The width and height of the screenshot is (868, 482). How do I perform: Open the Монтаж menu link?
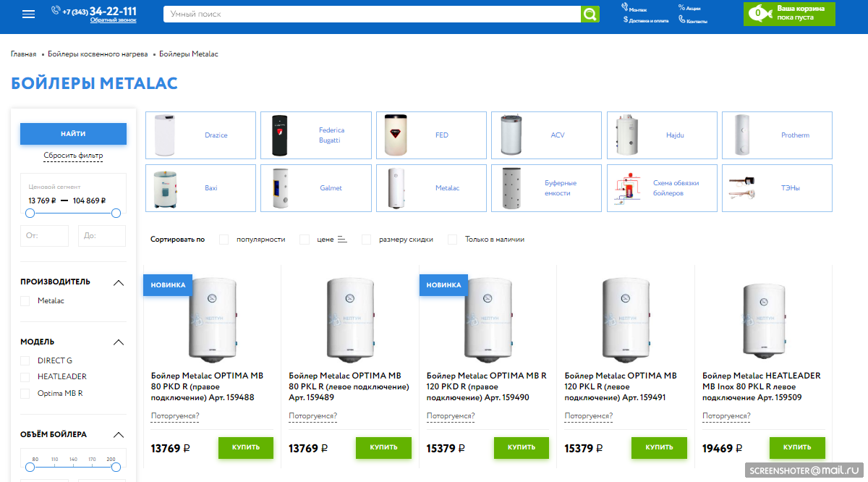(638, 9)
